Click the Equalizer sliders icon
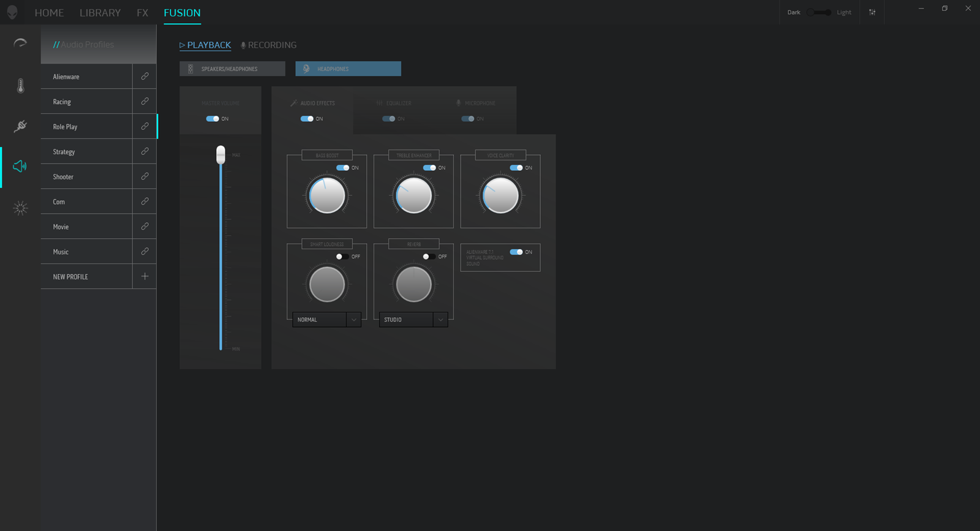This screenshot has height=531, width=980. coord(379,103)
